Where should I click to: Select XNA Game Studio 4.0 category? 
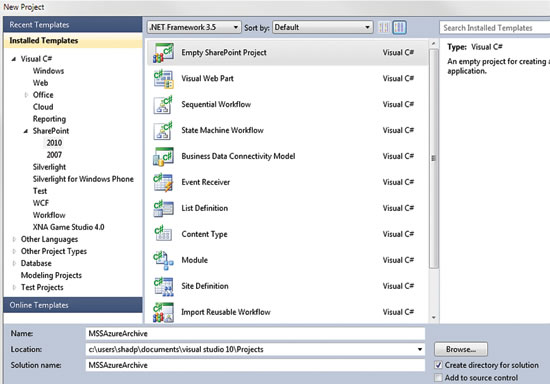point(68,227)
